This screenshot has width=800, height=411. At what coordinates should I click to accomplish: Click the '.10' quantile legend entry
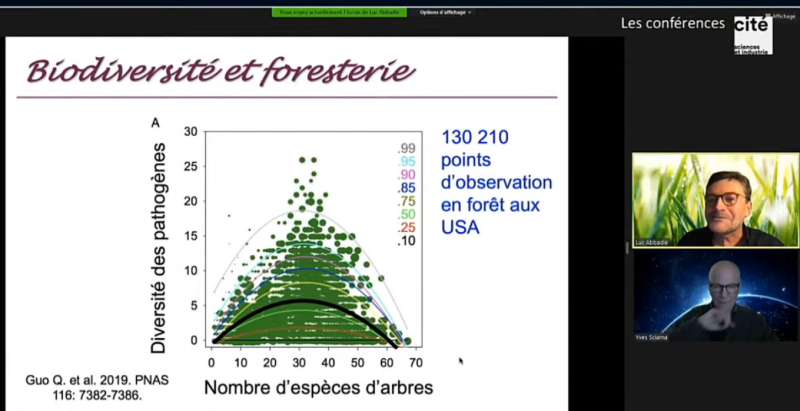407,241
